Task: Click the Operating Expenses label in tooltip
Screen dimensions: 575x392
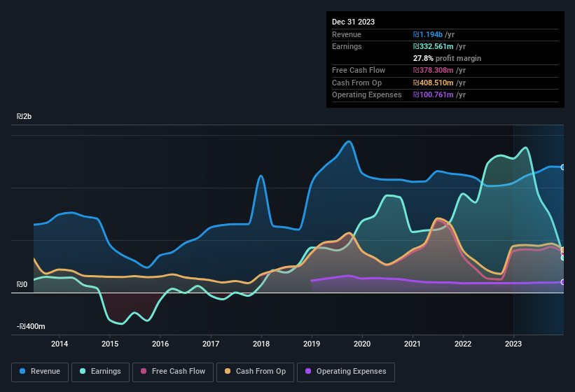Action: (367, 95)
